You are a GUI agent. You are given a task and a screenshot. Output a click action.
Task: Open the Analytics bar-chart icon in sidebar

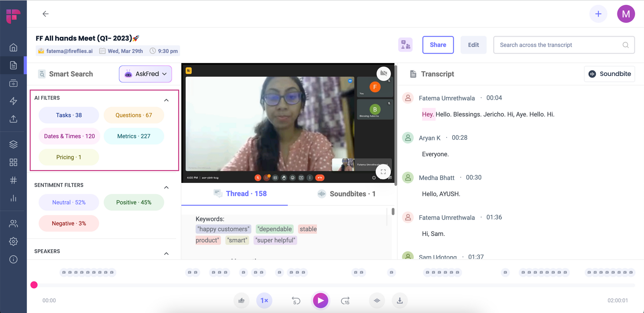coord(13,198)
